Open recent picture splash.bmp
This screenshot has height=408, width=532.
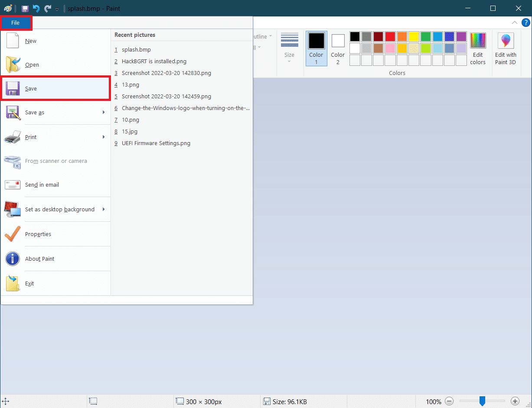182,50
